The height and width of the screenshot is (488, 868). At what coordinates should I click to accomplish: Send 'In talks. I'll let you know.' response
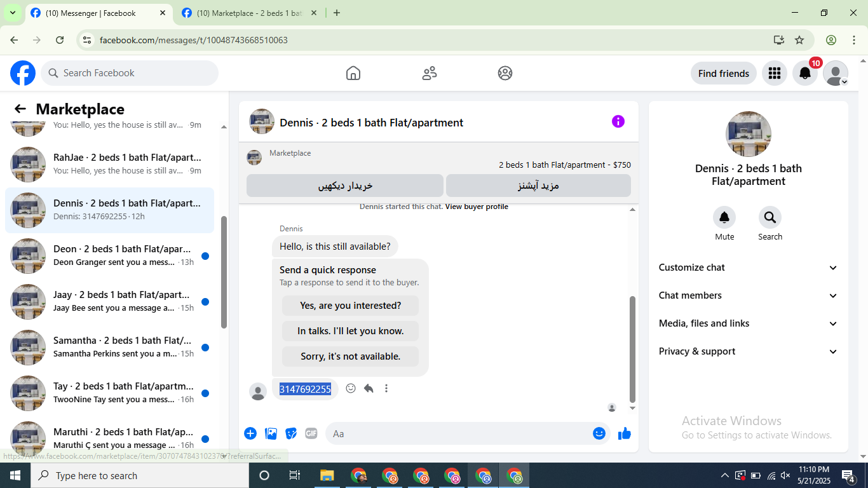(351, 331)
